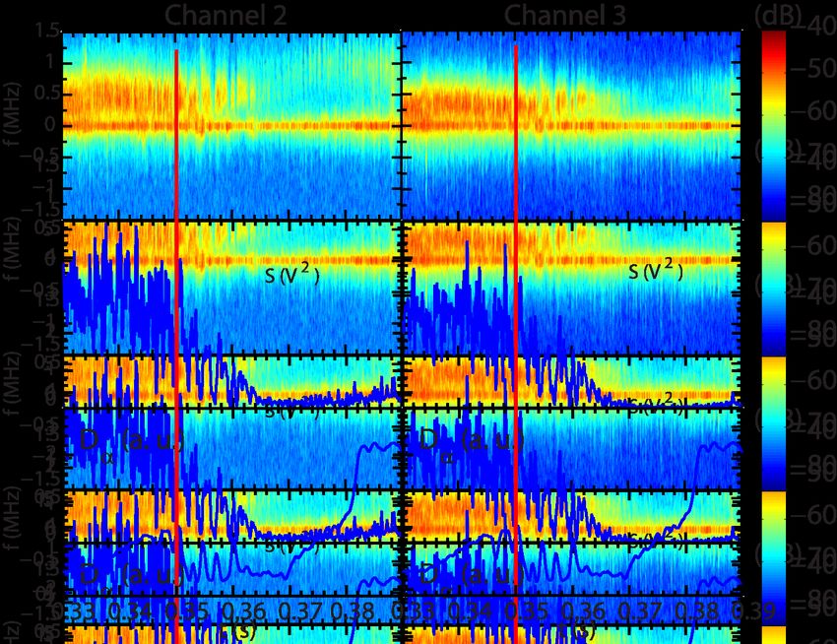Click the "0.38" time tick under Channel 2
The height and width of the screenshot is (644, 837).
coord(353,611)
